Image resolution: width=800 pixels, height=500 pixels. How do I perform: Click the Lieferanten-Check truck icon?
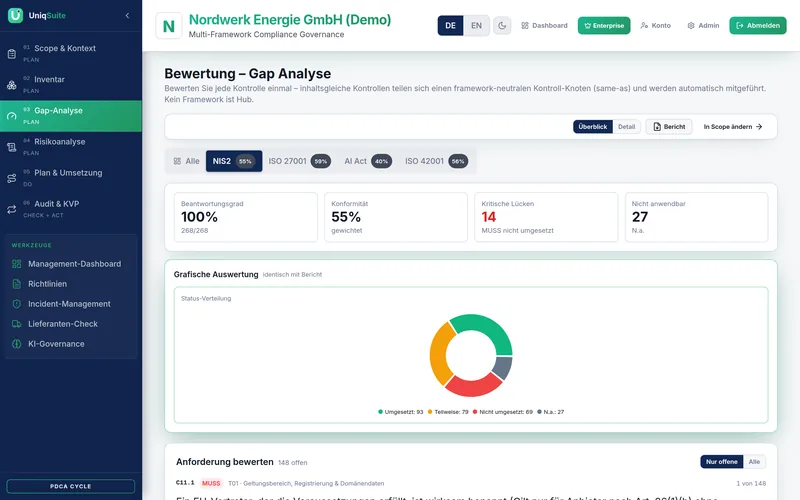[x=17, y=324]
